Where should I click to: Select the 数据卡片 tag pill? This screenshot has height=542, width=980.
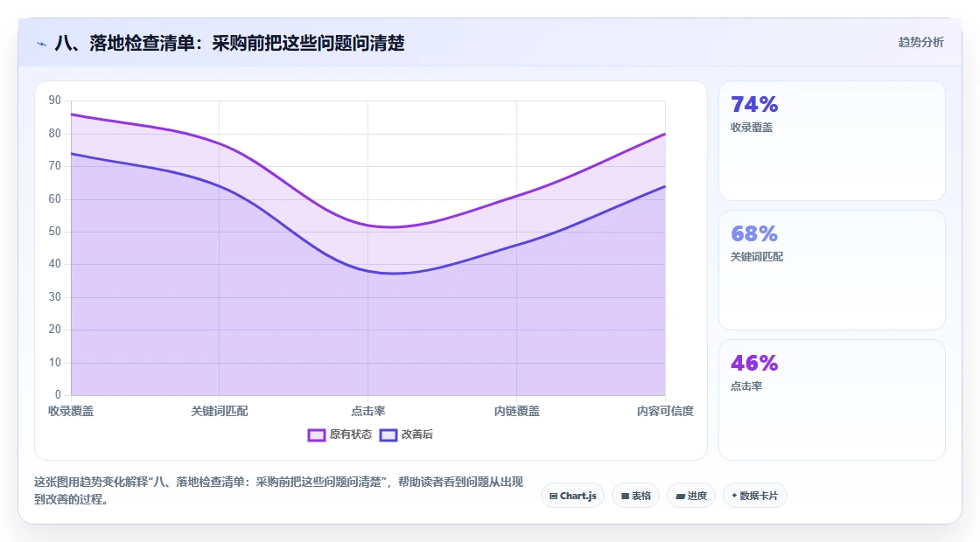click(755, 496)
